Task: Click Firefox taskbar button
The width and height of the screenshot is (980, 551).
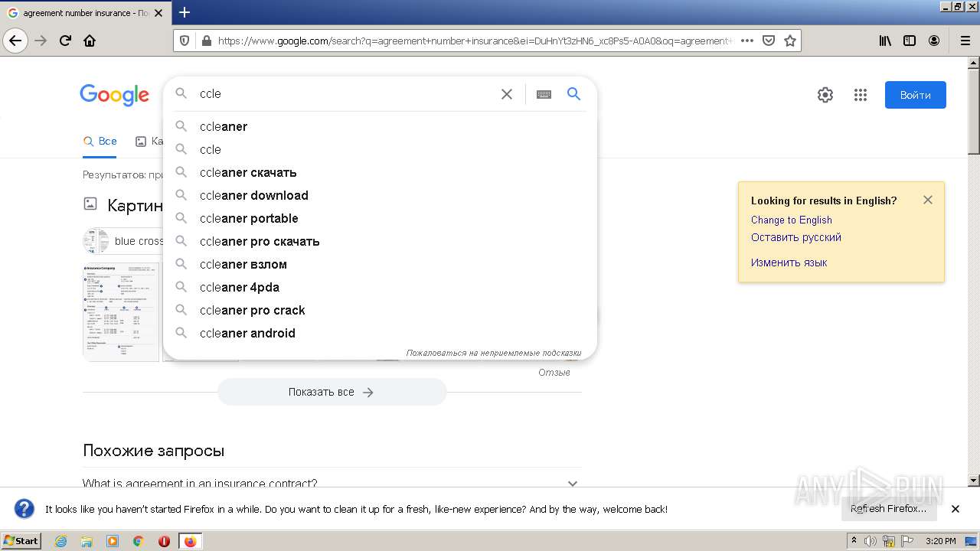Action: 190,541
